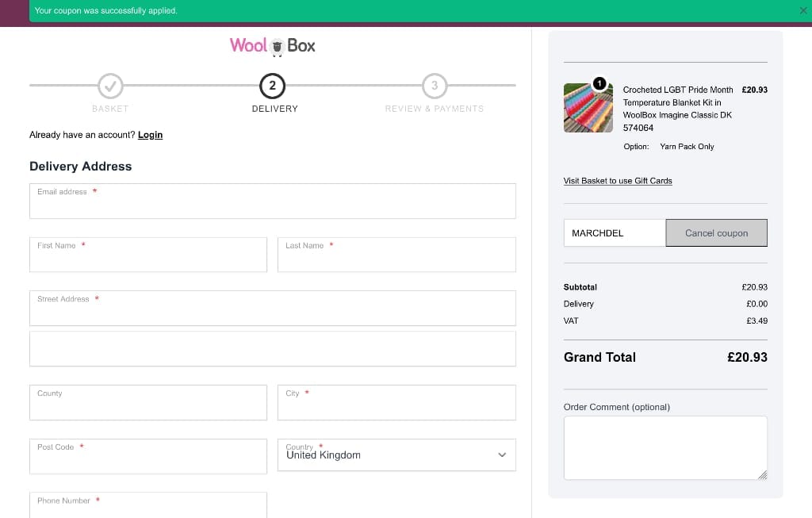Focus the Post Code field

(148, 456)
